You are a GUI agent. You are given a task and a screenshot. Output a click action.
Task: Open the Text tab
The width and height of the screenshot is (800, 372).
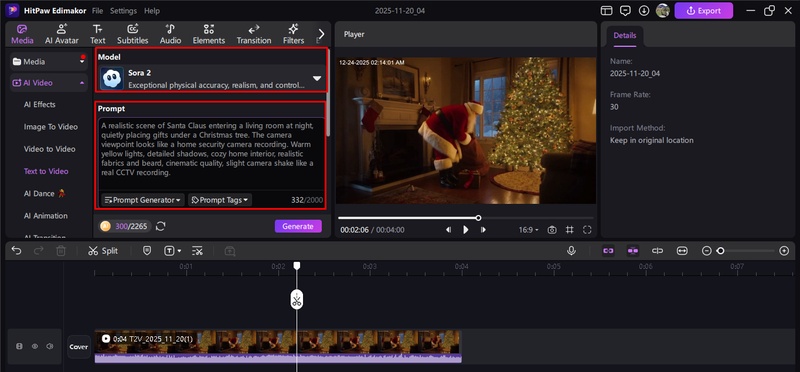coord(97,35)
